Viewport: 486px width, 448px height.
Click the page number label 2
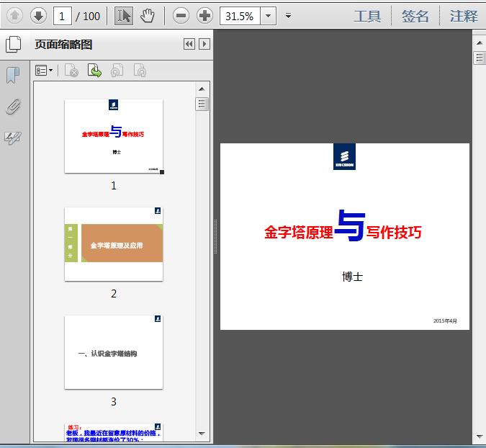click(x=114, y=293)
